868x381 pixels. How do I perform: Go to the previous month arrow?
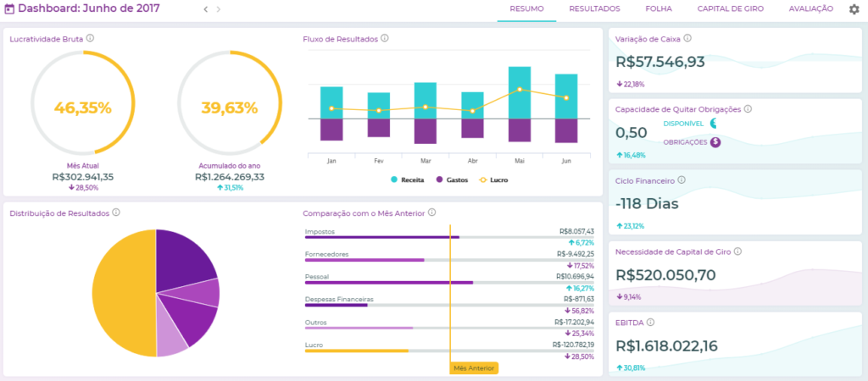point(205,9)
